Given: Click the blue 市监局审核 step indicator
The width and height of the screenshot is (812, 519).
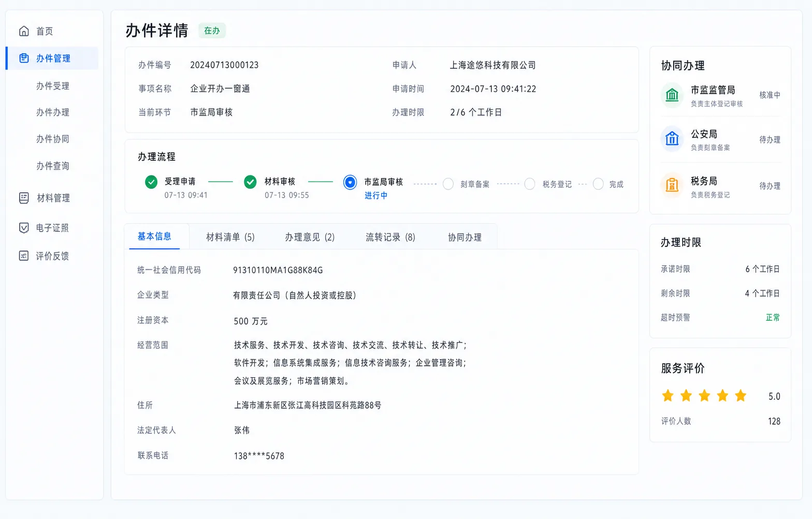Looking at the screenshot, I should coord(350,182).
